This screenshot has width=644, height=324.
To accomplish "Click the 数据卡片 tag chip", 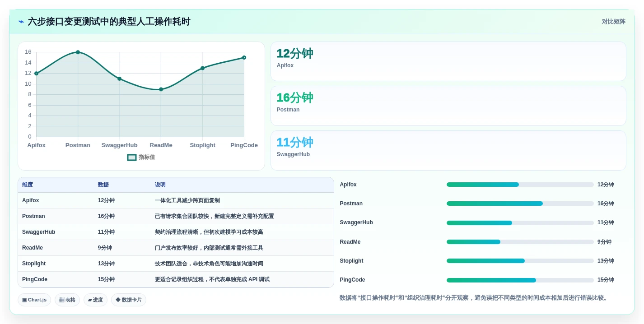I will (129, 300).
